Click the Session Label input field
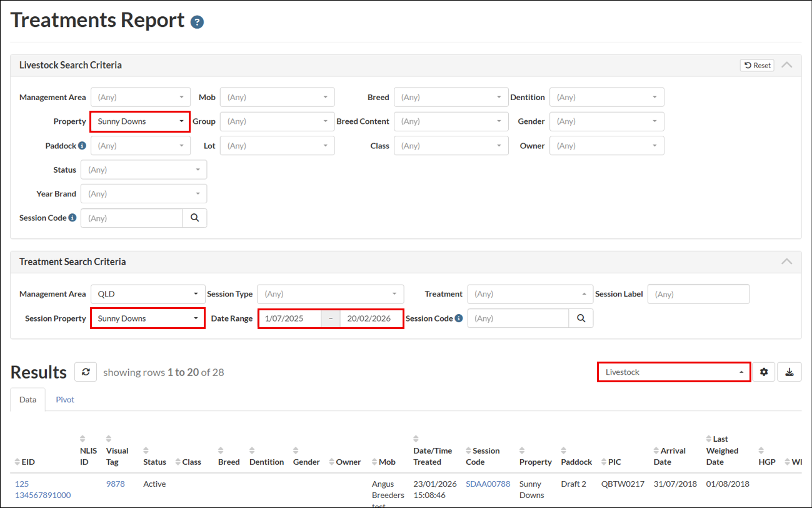Image resolution: width=812 pixels, height=508 pixels. (x=698, y=294)
